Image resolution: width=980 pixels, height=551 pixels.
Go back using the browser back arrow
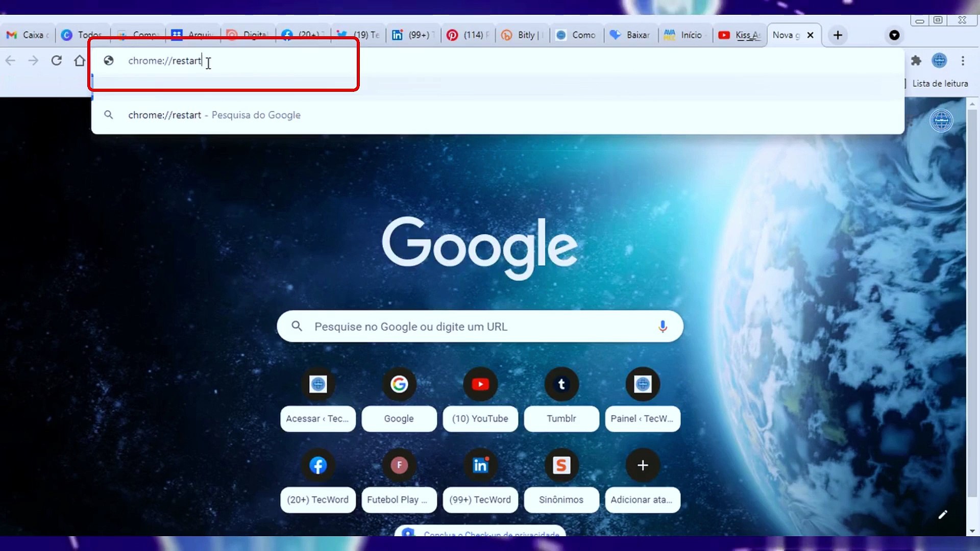point(10,61)
